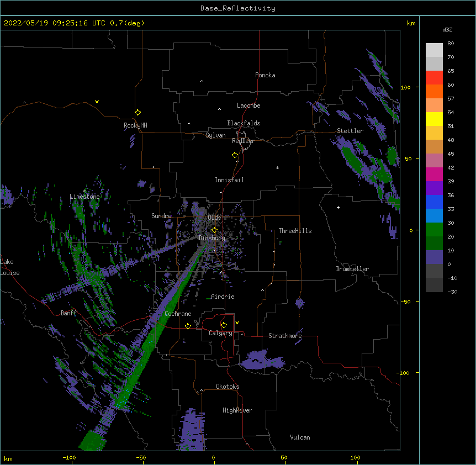Click the Base_Reflectivity title text
The image size is (476, 465).
tap(238, 8)
